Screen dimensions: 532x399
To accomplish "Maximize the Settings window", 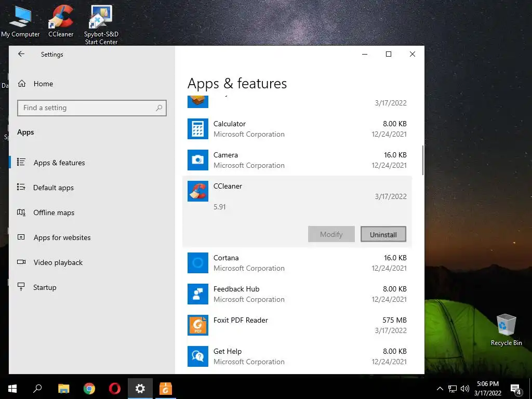I will (389, 54).
